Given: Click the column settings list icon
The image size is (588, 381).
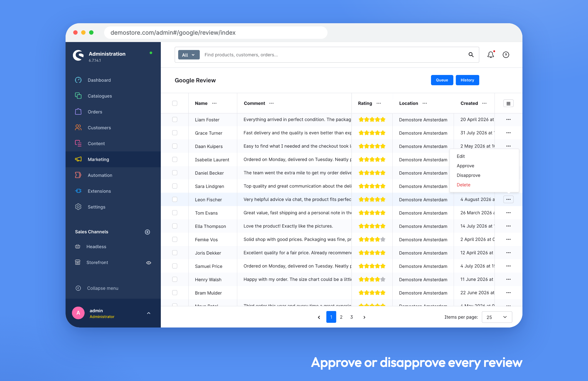Looking at the screenshot, I should pos(508,103).
